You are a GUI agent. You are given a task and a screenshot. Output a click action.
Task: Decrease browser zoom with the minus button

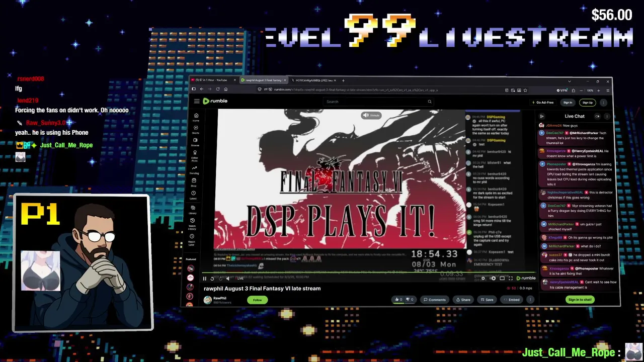[581, 90]
